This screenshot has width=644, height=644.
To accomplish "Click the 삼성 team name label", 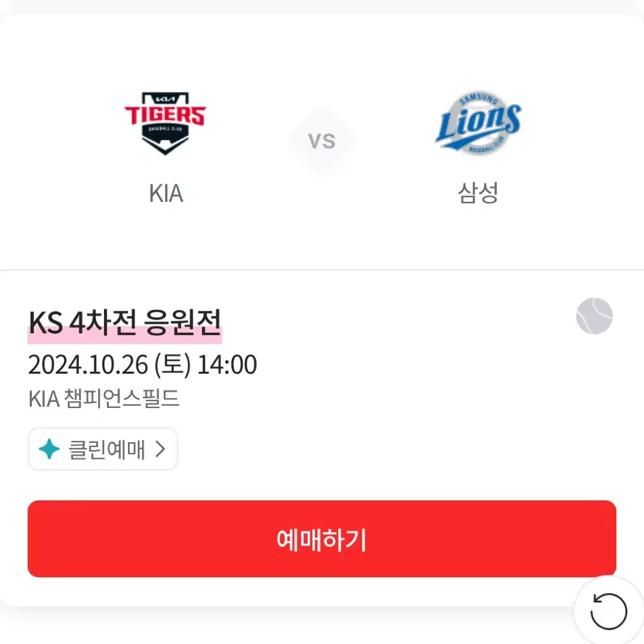I will point(478,193).
